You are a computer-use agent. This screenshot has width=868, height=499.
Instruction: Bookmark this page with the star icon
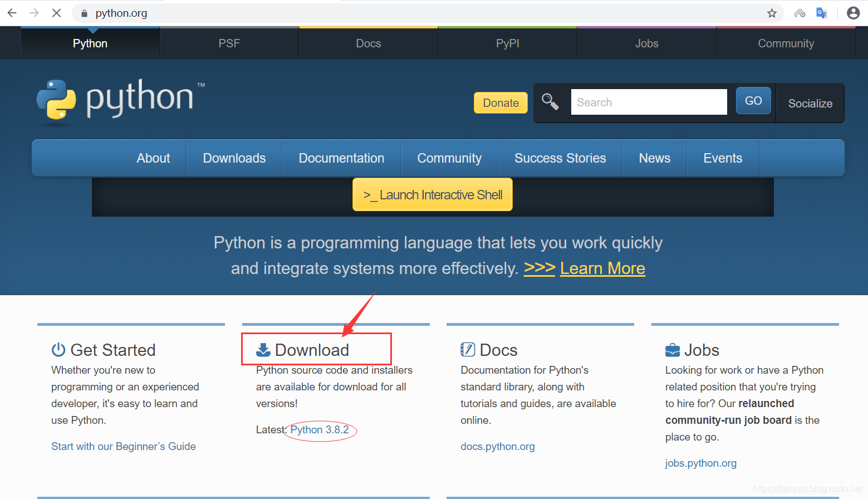[x=772, y=13]
